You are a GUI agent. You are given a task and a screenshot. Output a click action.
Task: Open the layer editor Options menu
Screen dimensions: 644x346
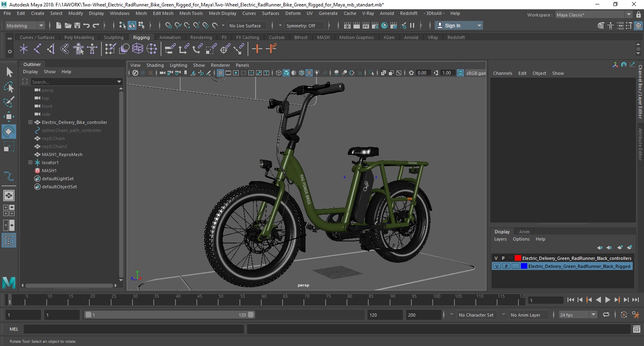pos(521,239)
